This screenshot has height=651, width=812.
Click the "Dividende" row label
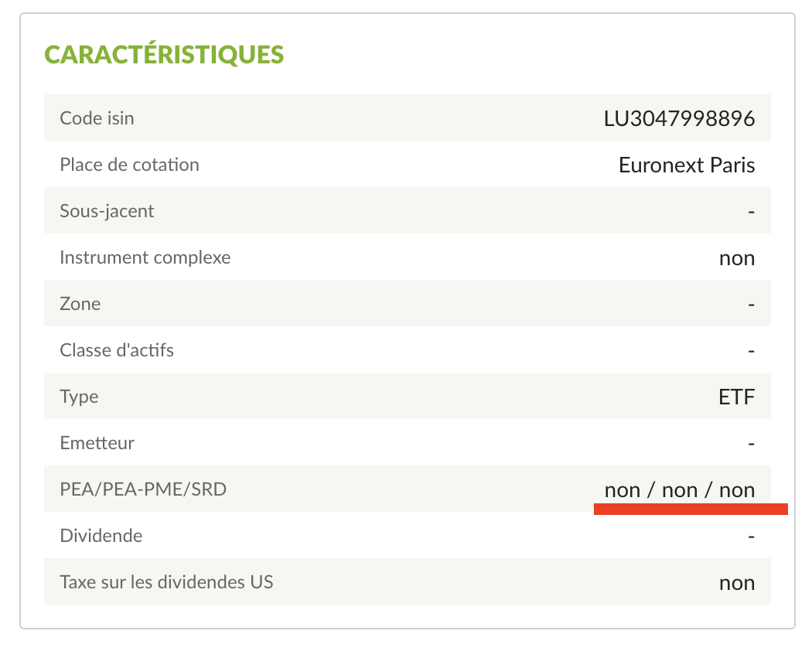(x=101, y=536)
